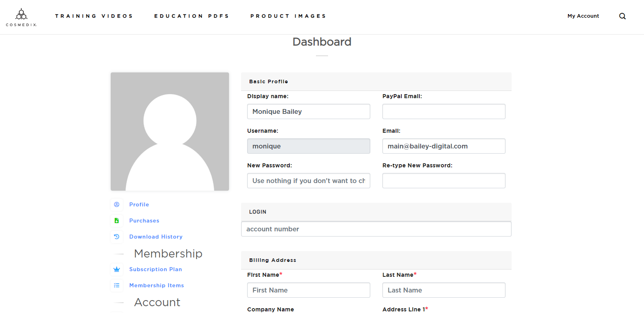Open Subscription Plan link
644x313 pixels.
pyautogui.click(x=155, y=269)
